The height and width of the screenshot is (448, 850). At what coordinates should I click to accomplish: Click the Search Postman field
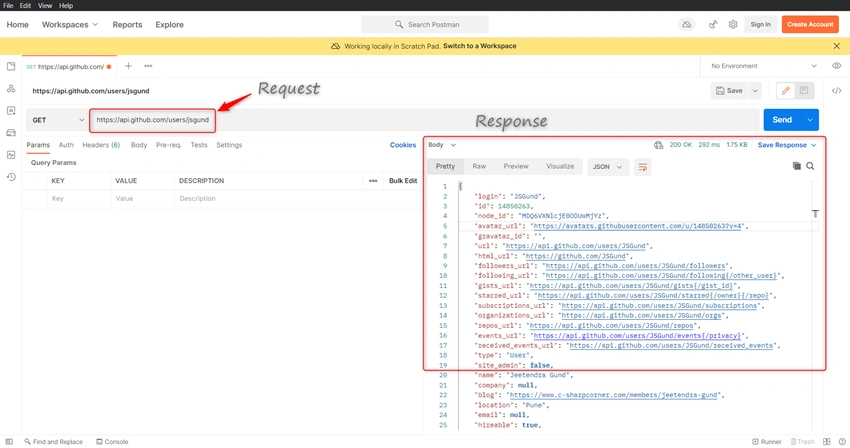pyautogui.click(x=425, y=24)
